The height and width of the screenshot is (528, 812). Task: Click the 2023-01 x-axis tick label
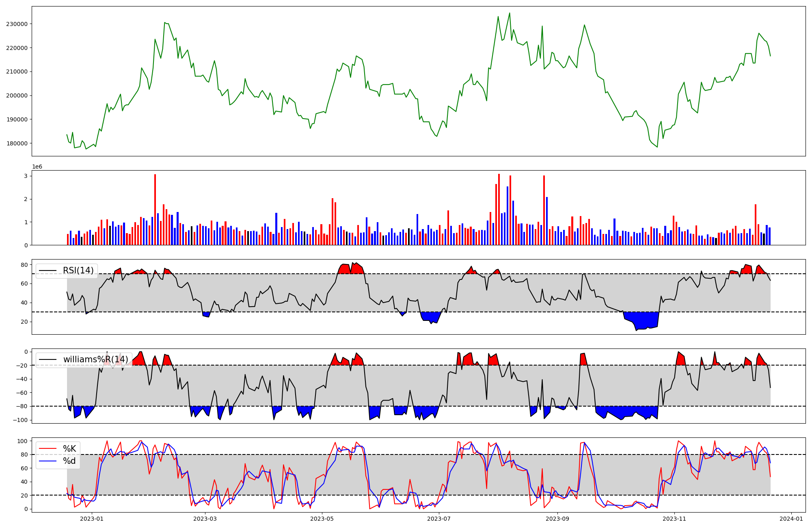pos(92,519)
